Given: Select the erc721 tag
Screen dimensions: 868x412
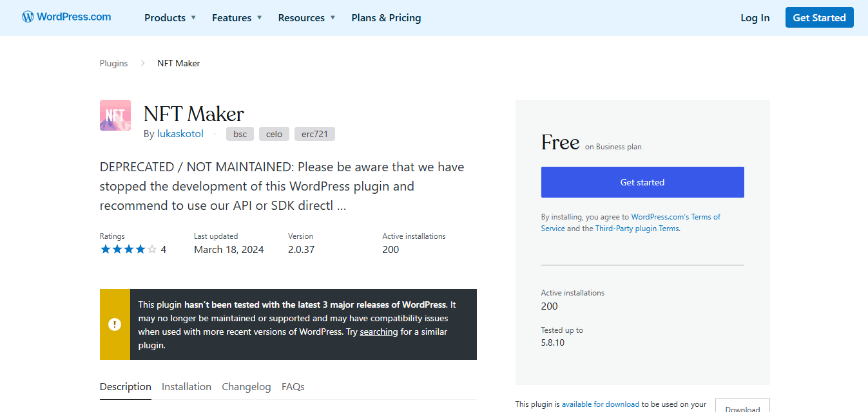Looking at the screenshot, I should click(x=314, y=134).
